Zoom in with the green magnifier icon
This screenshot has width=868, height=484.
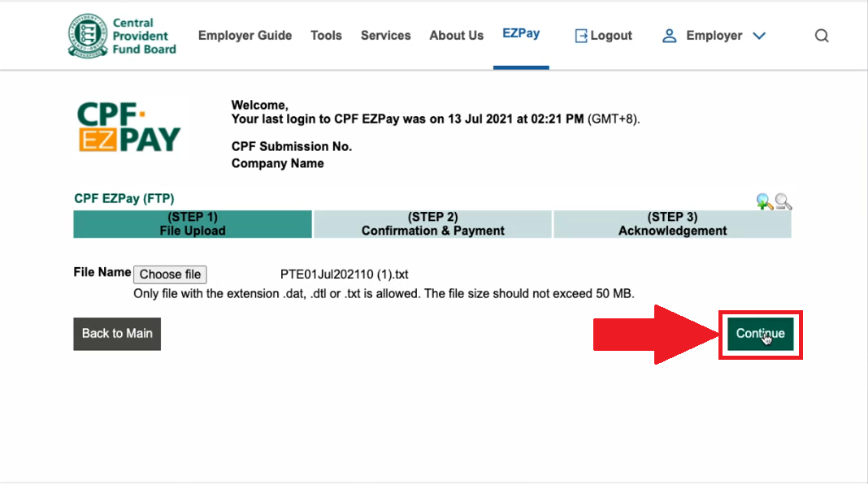(765, 202)
